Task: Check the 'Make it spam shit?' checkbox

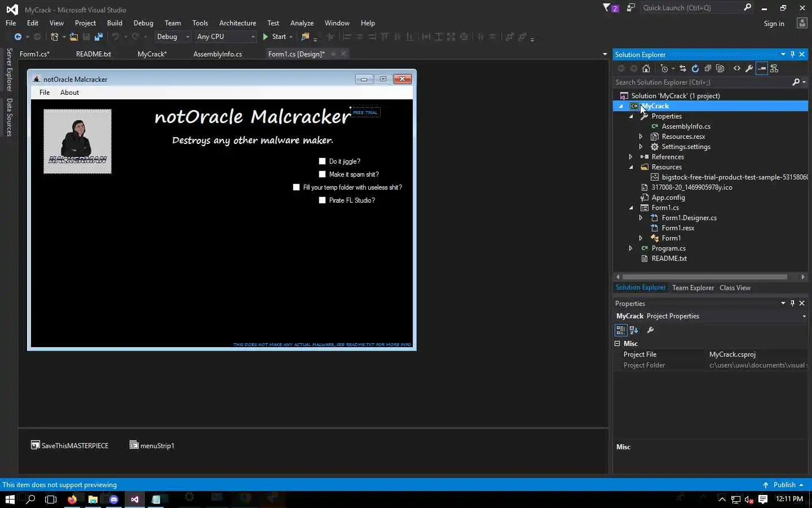Action: click(323, 174)
